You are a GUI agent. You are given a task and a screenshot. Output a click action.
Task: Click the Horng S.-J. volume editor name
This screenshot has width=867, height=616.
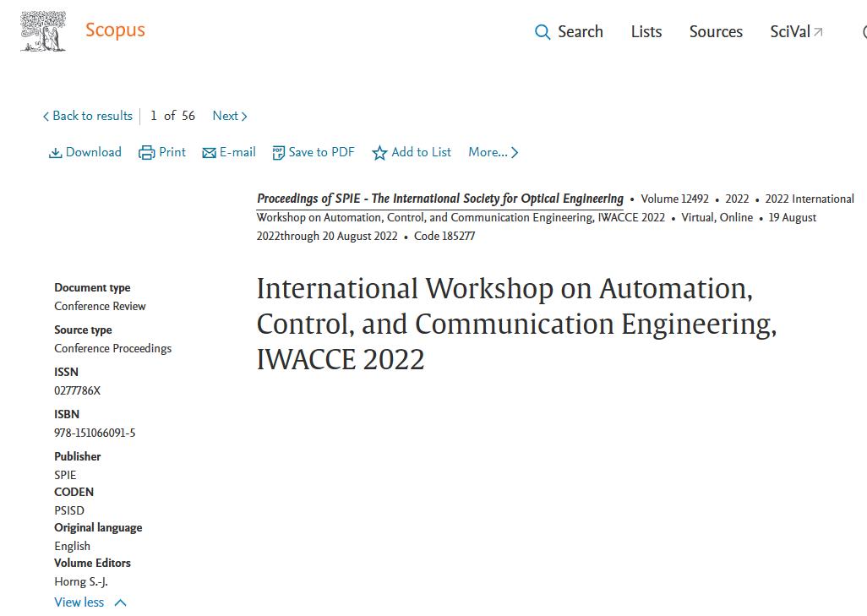coord(81,581)
